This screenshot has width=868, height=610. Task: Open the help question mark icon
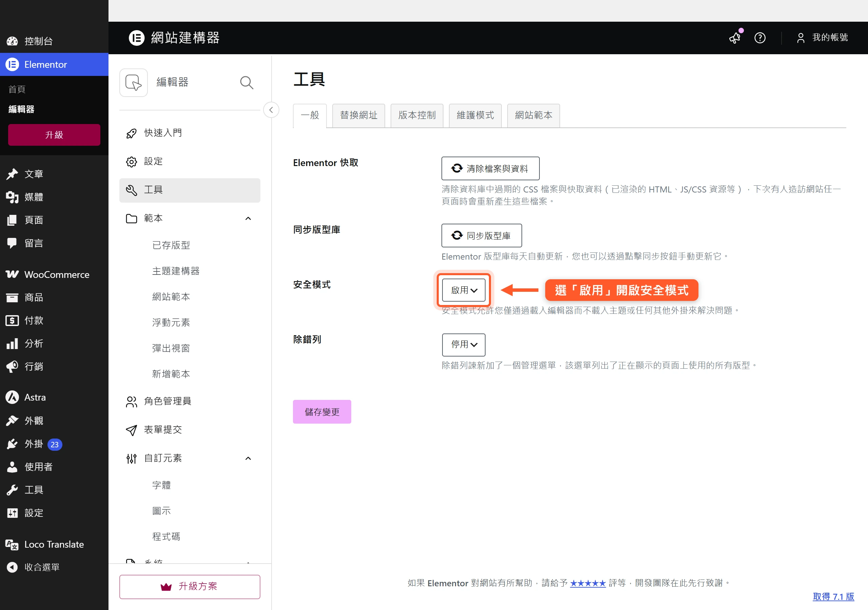[760, 38]
